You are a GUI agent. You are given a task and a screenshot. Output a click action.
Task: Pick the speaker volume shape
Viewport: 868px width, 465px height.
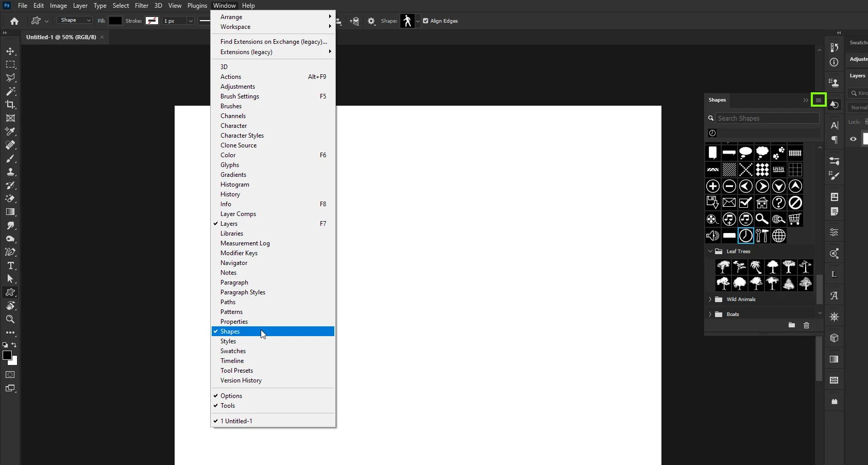713,236
